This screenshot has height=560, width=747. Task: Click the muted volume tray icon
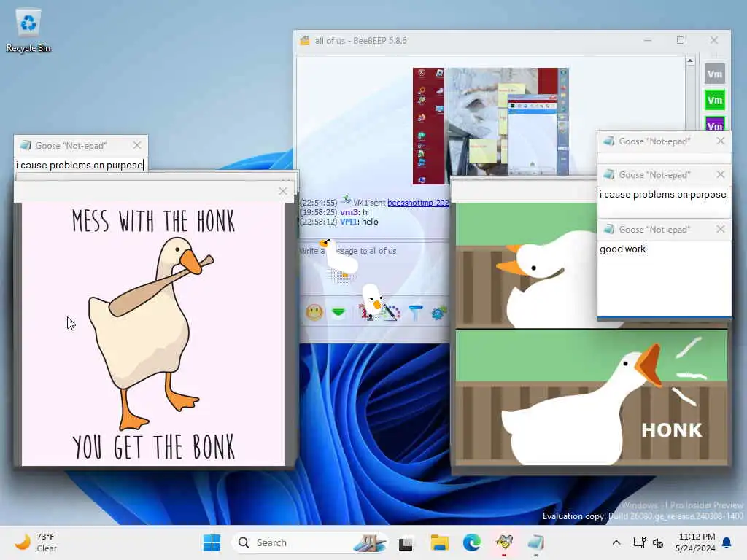click(658, 542)
